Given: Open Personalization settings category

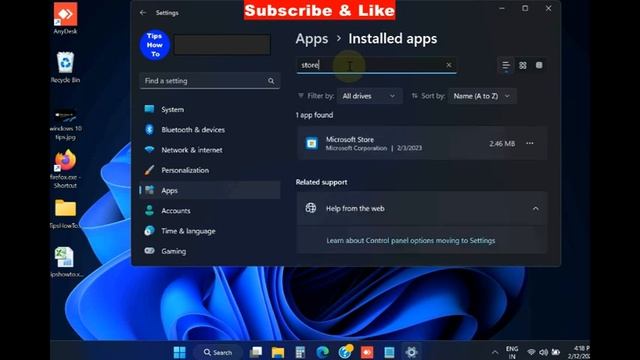Looking at the screenshot, I should (x=209, y=170).
